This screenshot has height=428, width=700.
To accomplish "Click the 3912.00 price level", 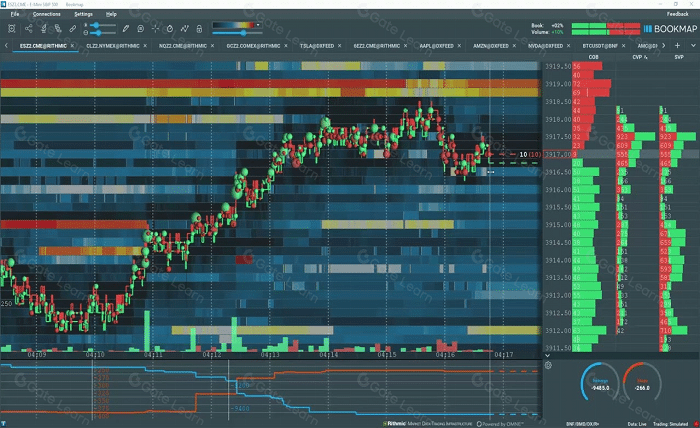I will click(x=558, y=331).
